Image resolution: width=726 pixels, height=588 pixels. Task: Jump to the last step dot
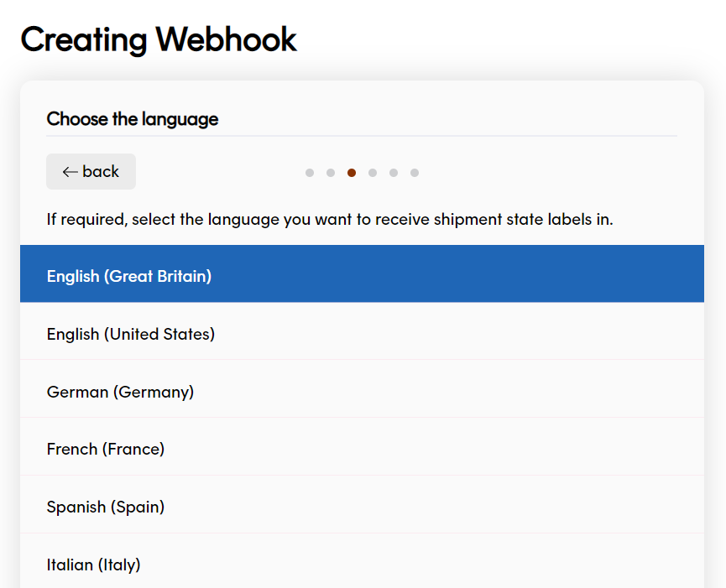click(415, 173)
